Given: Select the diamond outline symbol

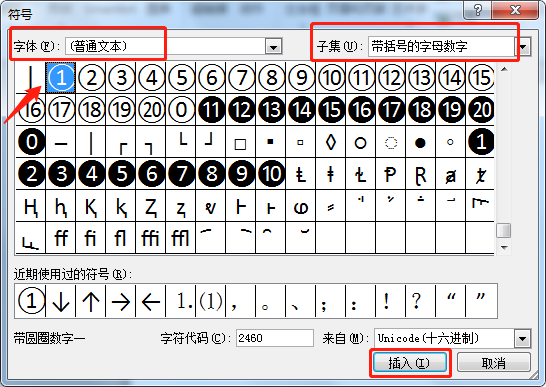Looking at the screenshot, I should (x=330, y=142).
